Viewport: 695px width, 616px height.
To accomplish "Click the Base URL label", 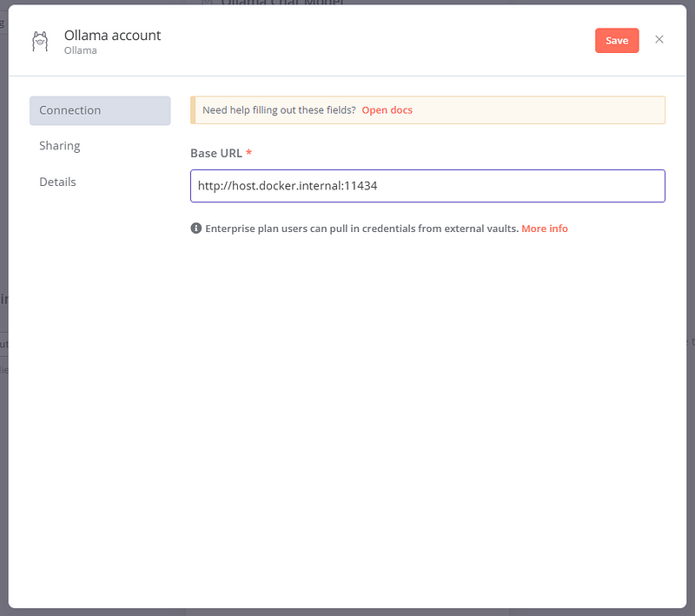I will 216,153.
